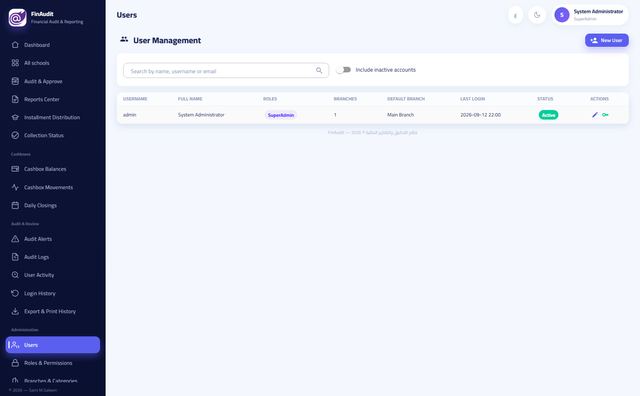Screen dimensions: 640x396
Task: Click the Include inactive accounts label
Action: (x=385, y=70)
